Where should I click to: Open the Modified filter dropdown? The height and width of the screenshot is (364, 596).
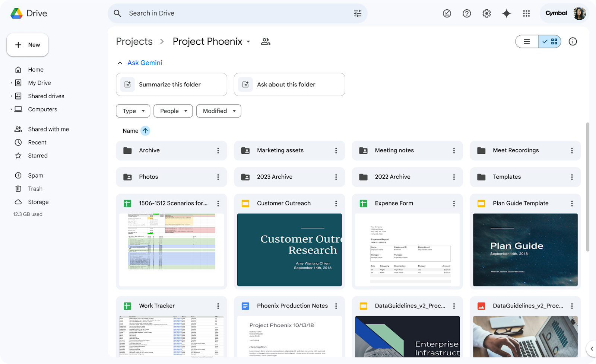point(219,111)
